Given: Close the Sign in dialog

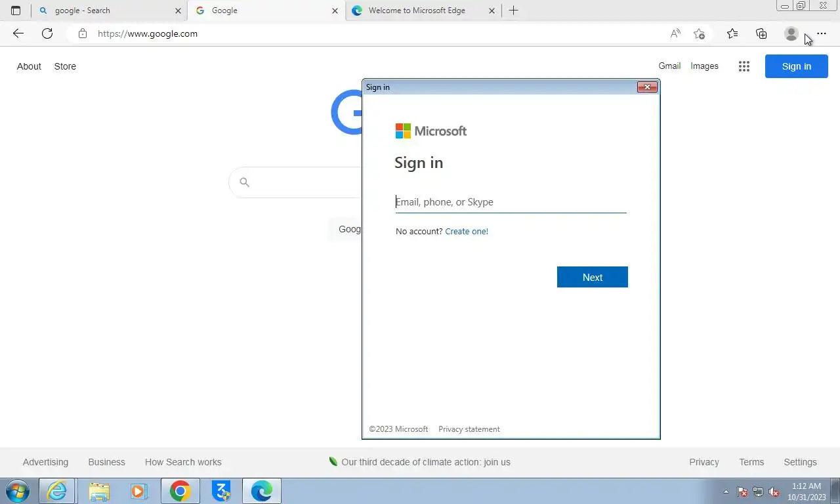Looking at the screenshot, I should point(647,87).
